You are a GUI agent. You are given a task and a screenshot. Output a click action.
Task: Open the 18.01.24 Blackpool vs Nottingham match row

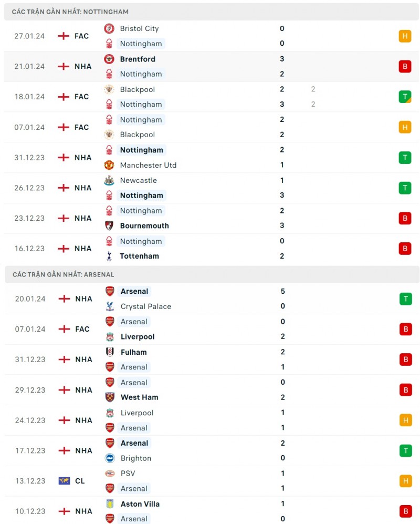point(210,97)
